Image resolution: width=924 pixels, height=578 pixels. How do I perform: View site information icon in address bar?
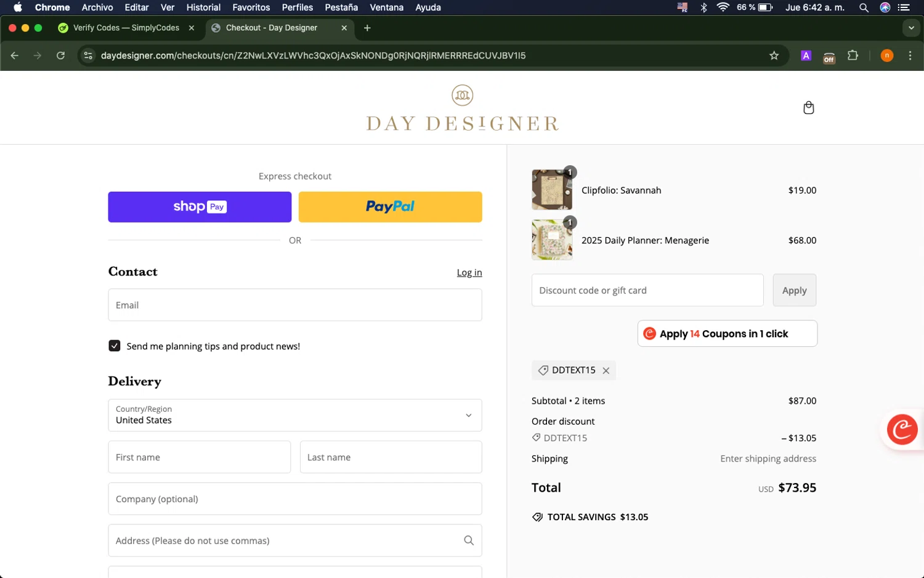(x=88, y=55)
